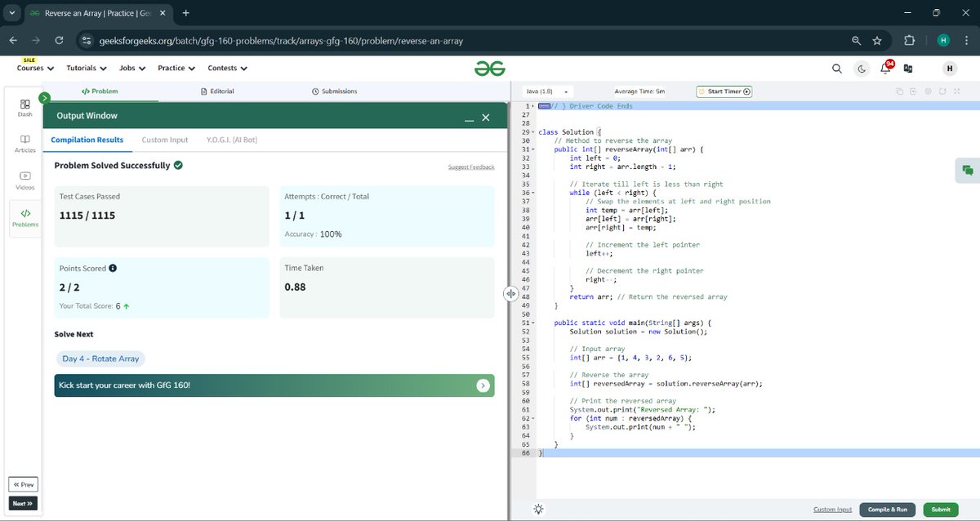This screenshot has height=521, width=980.
Task: Collapse the while loop fold arrow
Action: pyautogui.click(x=532, y=193)
